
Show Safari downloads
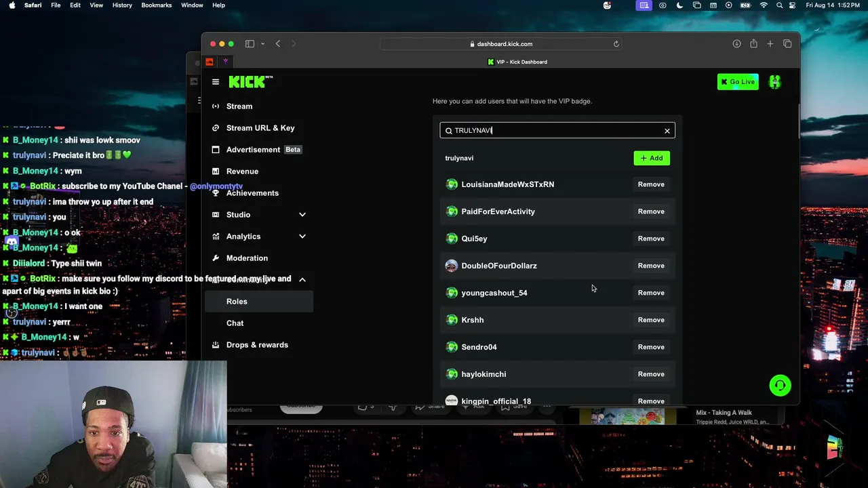tap(736, 44)
